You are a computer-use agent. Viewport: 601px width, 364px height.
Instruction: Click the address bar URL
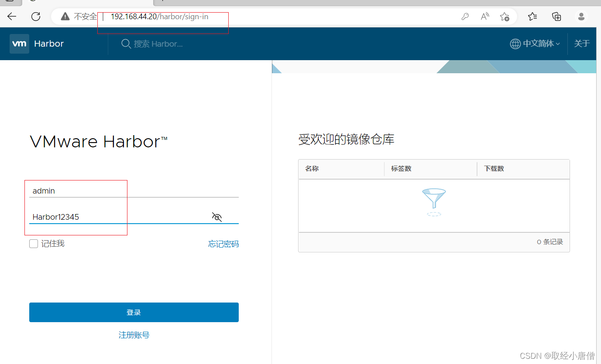tap(159, 17)
